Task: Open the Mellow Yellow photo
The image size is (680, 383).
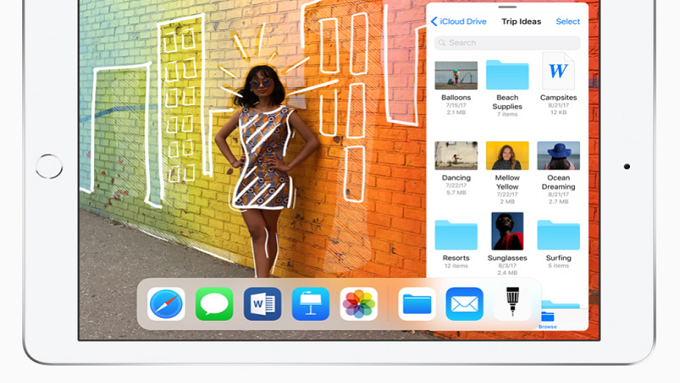Action: click(507, 155)
